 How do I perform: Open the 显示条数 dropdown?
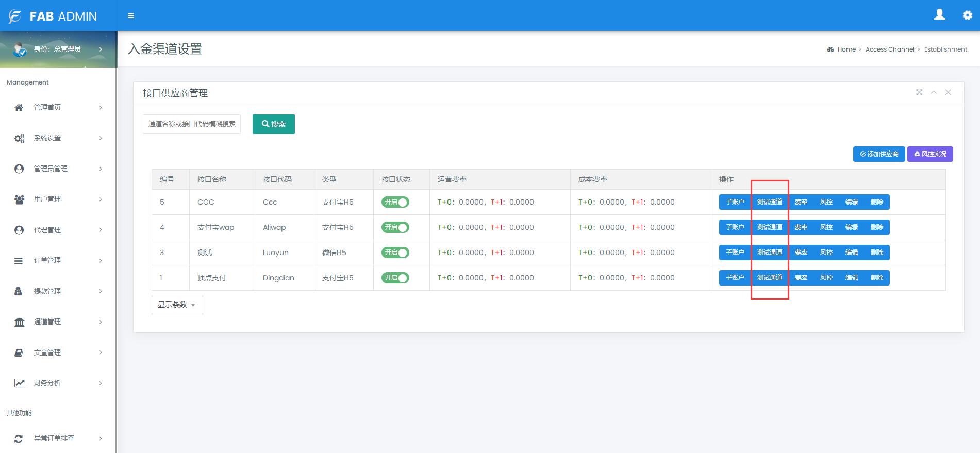(177, 305)
